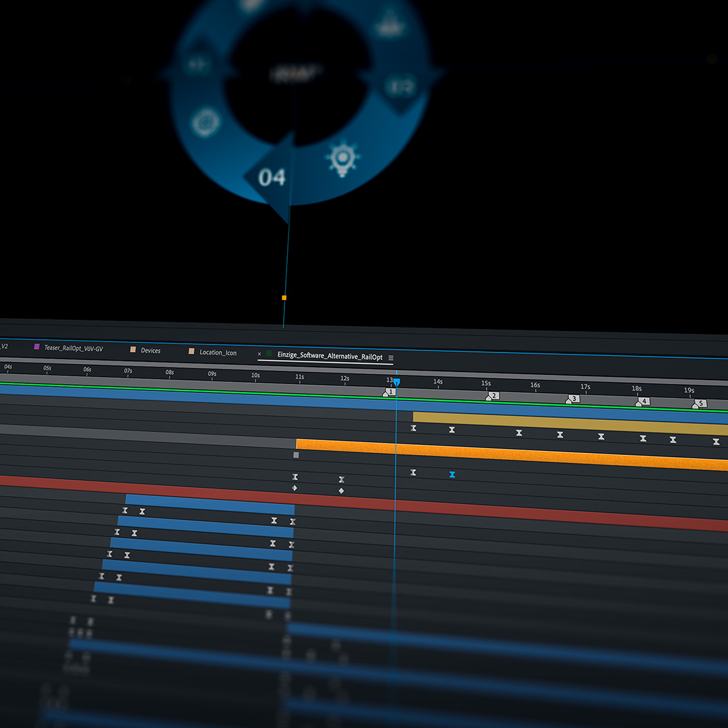Click the 04s mark on the time ruler

click(x=8, y=367)
